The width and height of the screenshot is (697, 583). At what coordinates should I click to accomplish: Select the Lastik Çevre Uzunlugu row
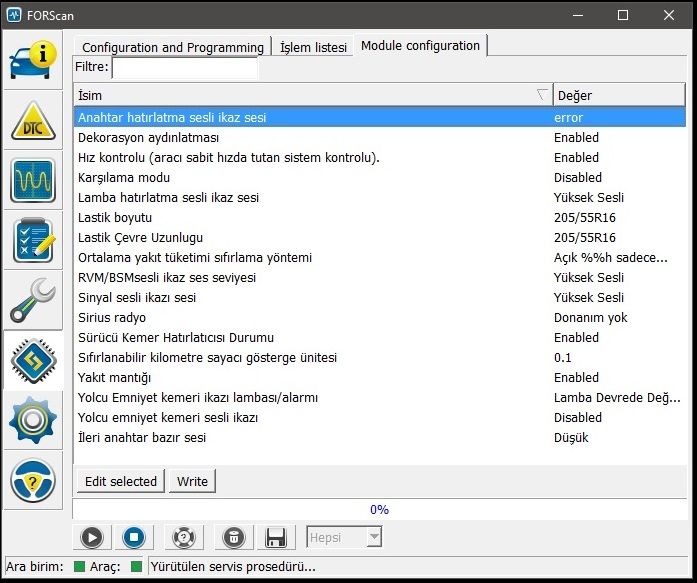(380, 237)
